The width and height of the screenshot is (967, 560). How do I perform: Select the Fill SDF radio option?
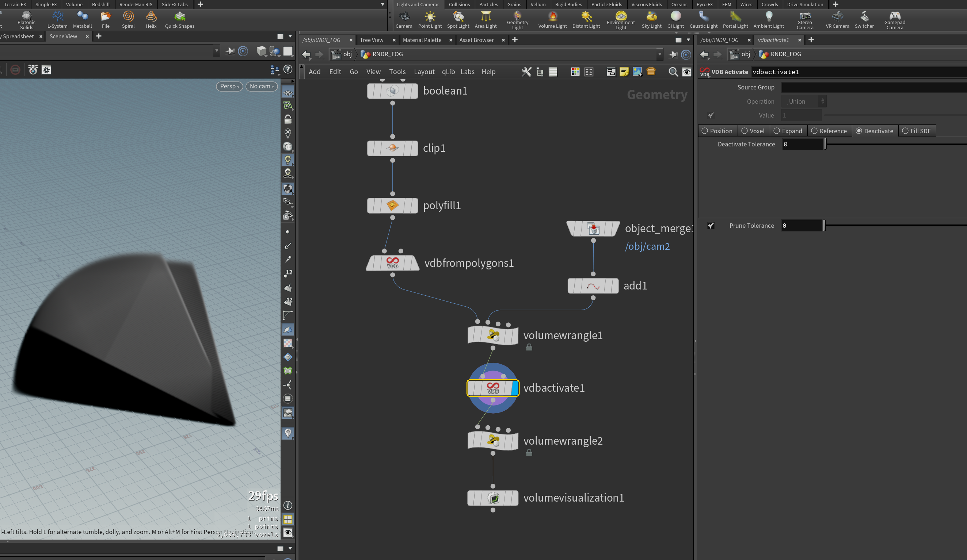pyautogui.click(x=916, y=131)
